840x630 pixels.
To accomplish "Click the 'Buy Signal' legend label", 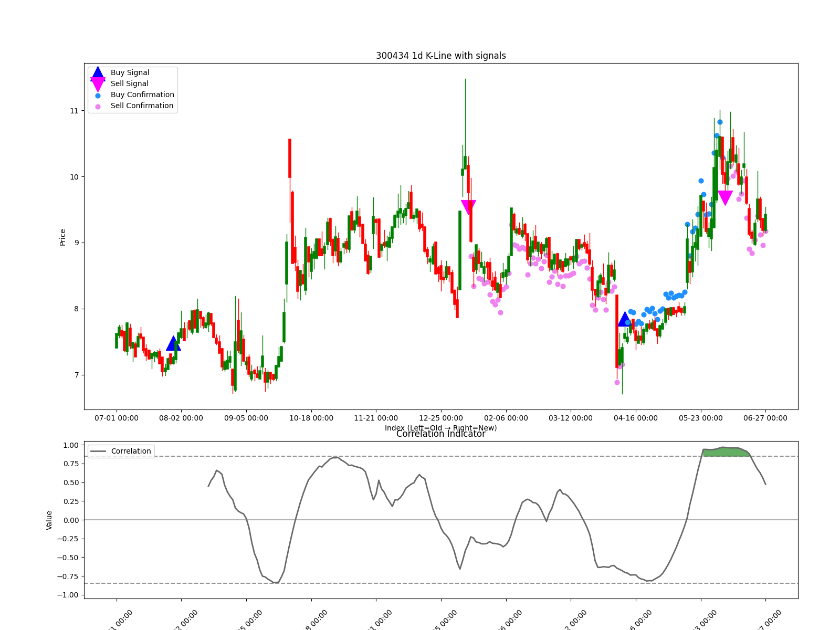I will point(130,73).
